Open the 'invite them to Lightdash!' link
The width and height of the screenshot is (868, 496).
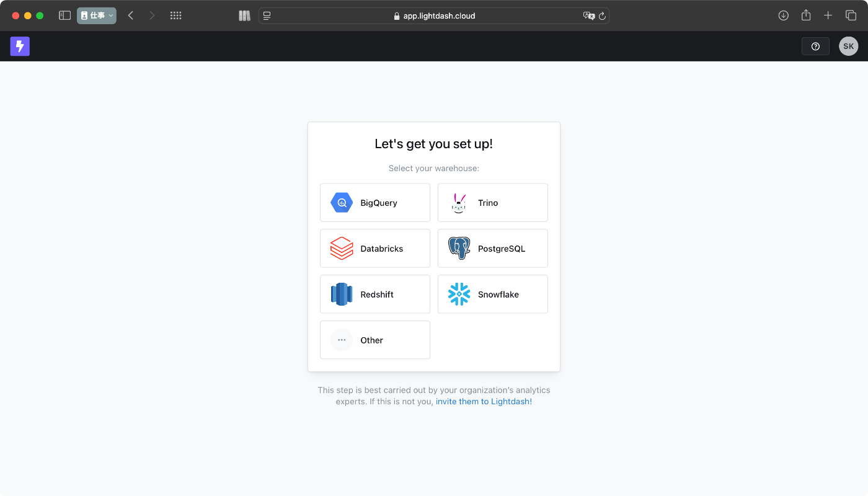[x=484, y=401]
